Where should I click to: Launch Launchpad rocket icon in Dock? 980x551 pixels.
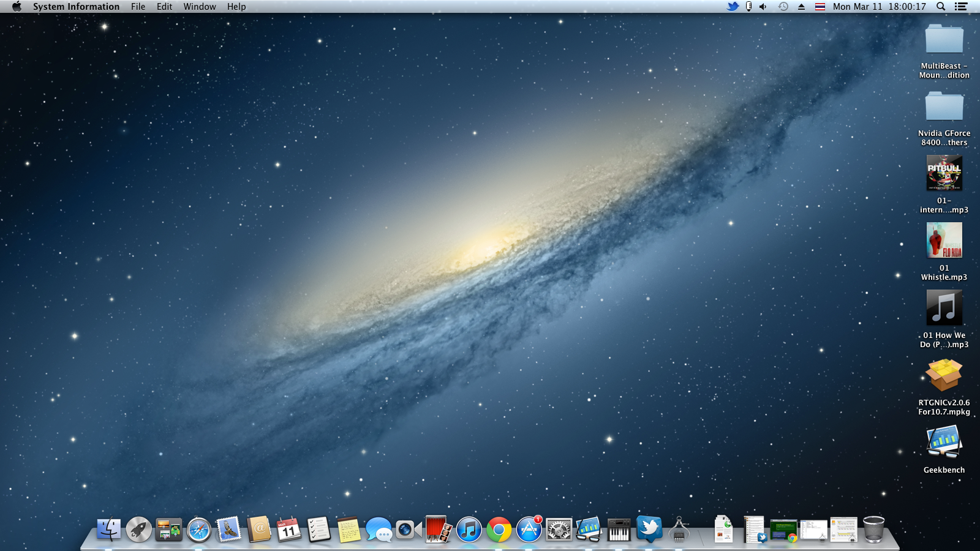coord(139,530)
